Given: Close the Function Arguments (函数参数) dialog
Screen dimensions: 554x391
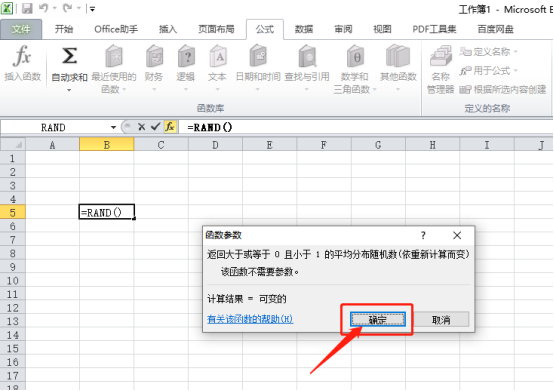Looking at the screenshot, I should click(x=457, y=235).
